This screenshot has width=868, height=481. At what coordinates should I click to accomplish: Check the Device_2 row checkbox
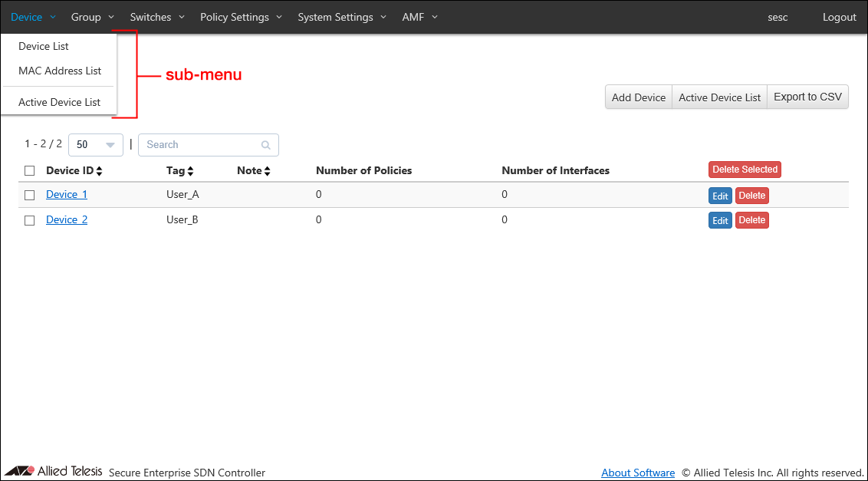coord(30,220)
